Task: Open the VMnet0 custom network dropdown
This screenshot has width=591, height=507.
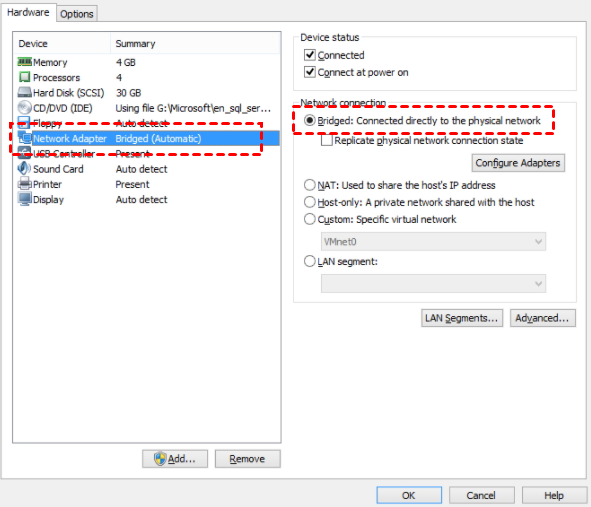Action: [433, 242]
